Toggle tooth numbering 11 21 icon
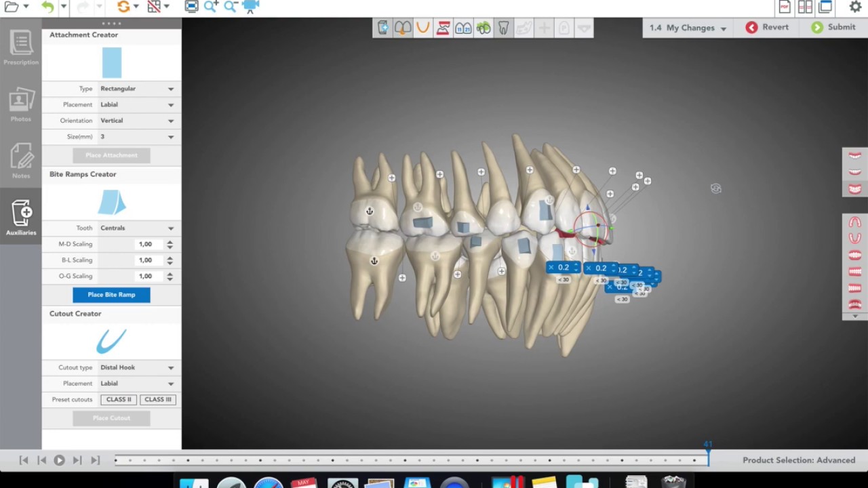This screenshot has height=488, width=868. pyautogui.click(x=463, y=28)
